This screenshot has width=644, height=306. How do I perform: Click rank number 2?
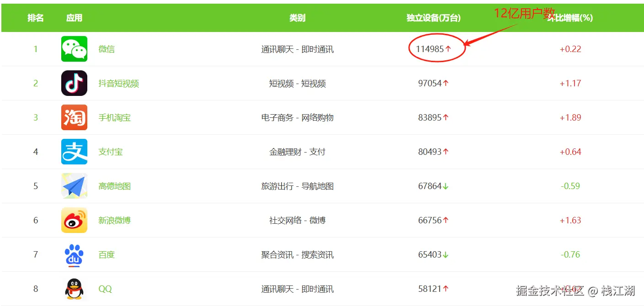36,83
